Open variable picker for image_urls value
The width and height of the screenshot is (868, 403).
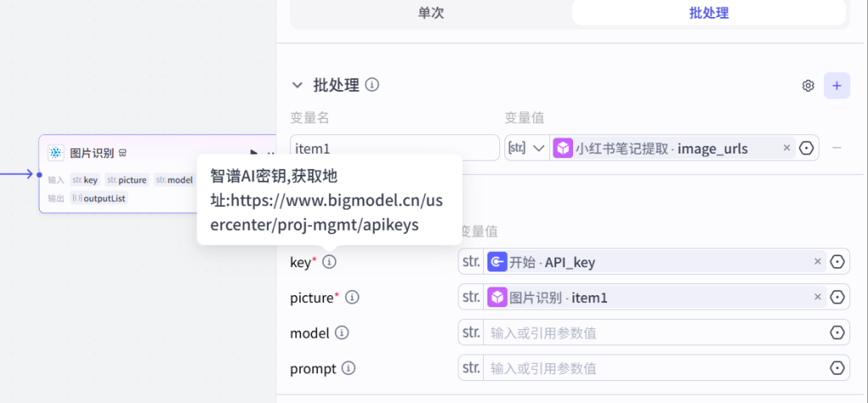806,148
